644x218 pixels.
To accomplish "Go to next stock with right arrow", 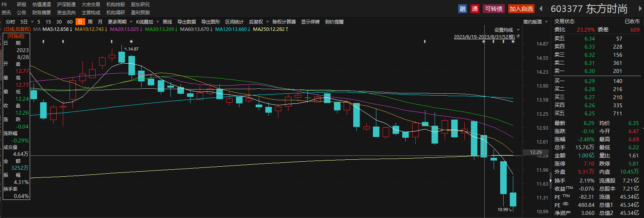I will pyautogui.click(x=641, y=8).
